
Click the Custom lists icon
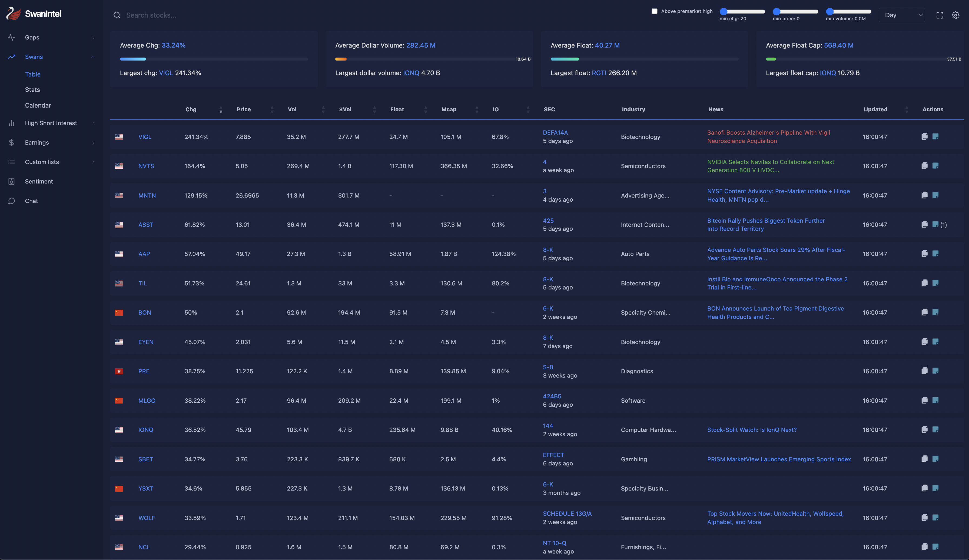tap(12, 162)
